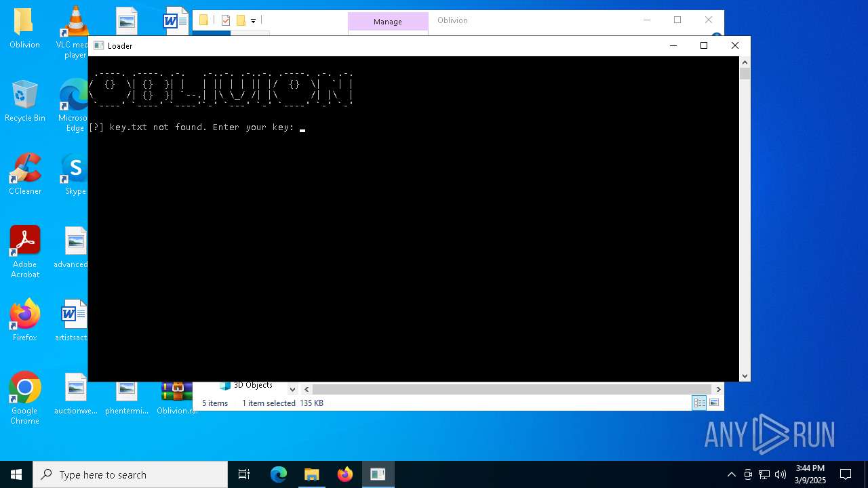Click the '5 items' status text
This screenshot has height=488, width=868.
pos(215,403)
